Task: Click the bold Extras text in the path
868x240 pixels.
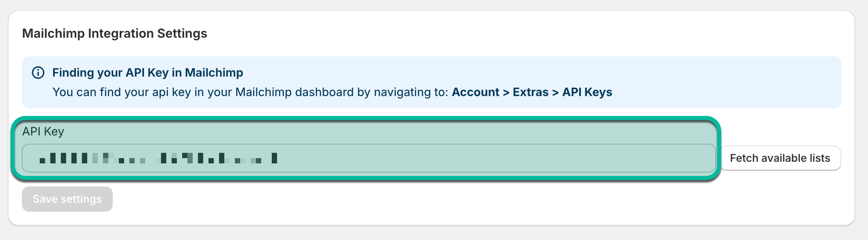Action: (x=531, y=92)
